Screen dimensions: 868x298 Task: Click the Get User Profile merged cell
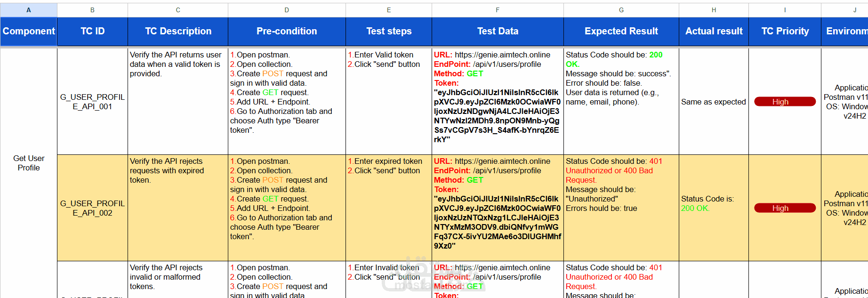click(29, 163)
